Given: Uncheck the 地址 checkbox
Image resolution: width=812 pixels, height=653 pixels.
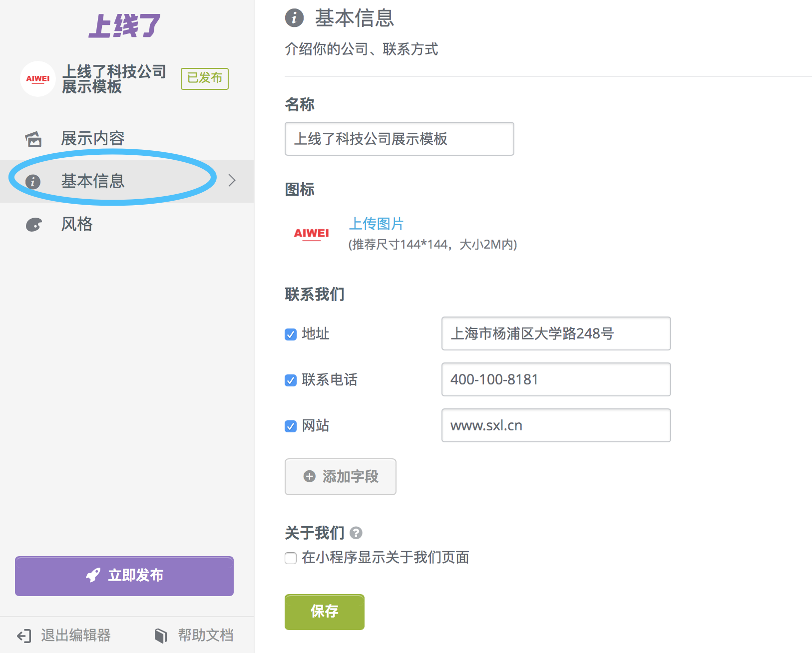Looking at the screenshot, I should [x=291, y=334].
